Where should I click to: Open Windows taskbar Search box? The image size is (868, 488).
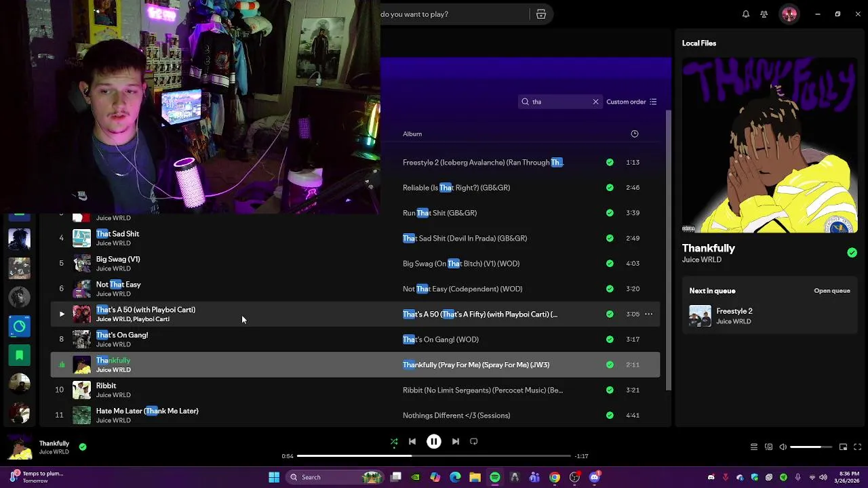click(335, 477)
